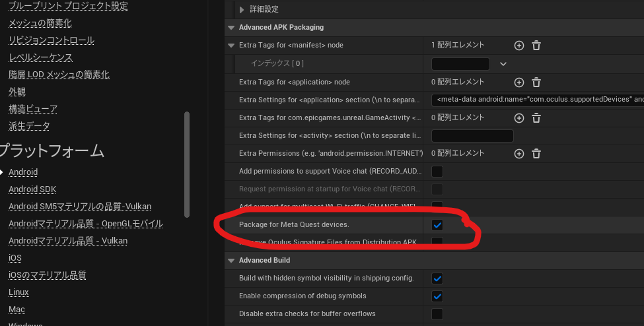Click the settings category list scrollbar
The height and width of the screenshot is (326, 644).
[x=187, y=164]
